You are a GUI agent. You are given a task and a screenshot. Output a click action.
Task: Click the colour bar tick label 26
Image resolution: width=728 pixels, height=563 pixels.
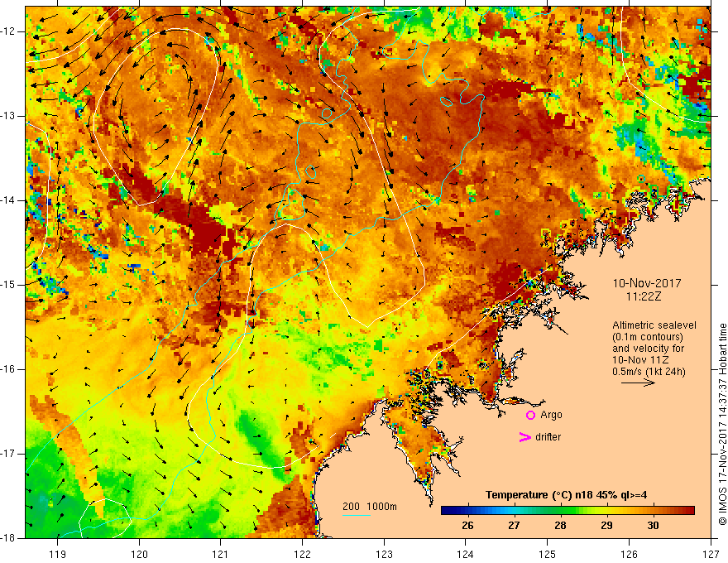pyautogui.click(x=467, y=526)
